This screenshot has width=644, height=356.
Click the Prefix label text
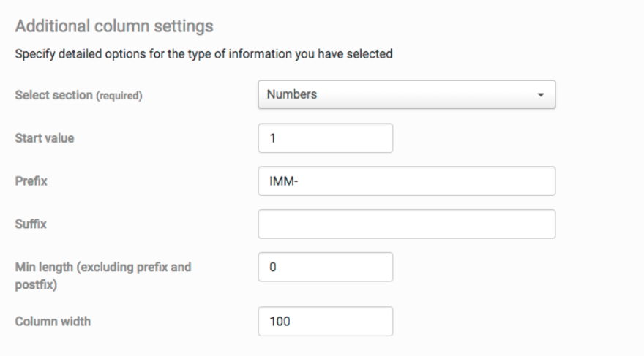pos(31,181)
